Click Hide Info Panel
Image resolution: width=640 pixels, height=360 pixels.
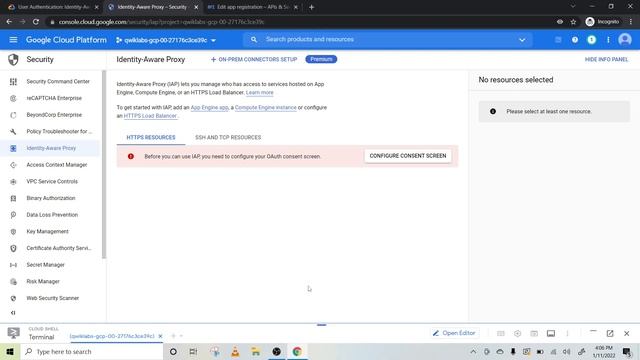(606, 60)
